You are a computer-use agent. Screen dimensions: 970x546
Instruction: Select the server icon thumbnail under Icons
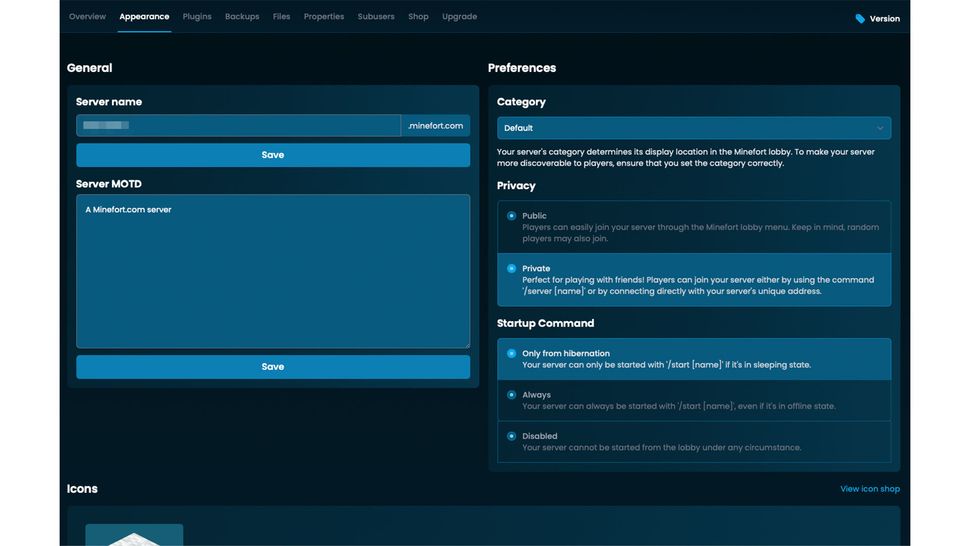(x=134, y=535)
